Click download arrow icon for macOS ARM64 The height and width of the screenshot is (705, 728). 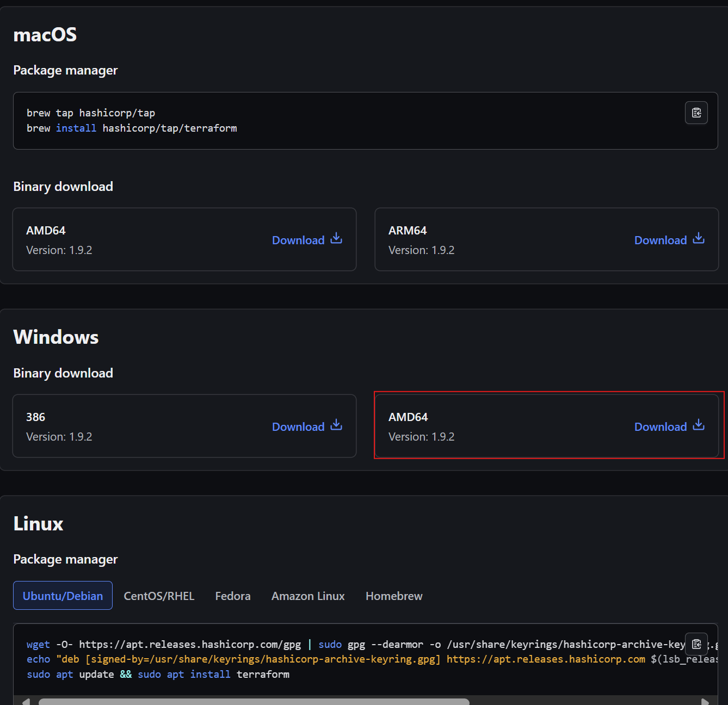699,238
